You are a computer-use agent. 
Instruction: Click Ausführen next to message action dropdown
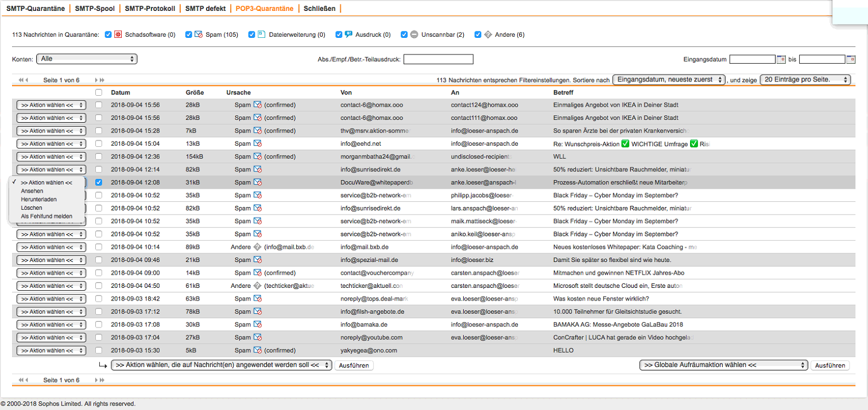(x=354, y=365)
